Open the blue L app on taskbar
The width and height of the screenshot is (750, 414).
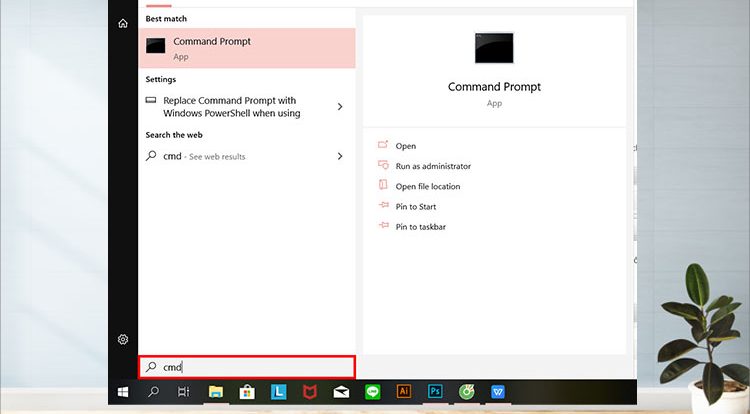pos(278,392)
